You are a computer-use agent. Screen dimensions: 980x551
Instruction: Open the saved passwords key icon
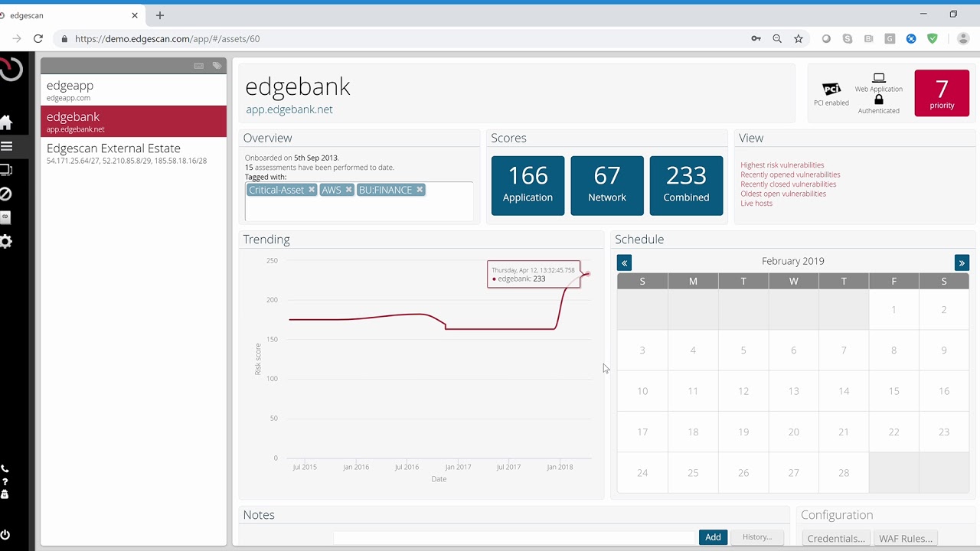[x=756, y=38]
